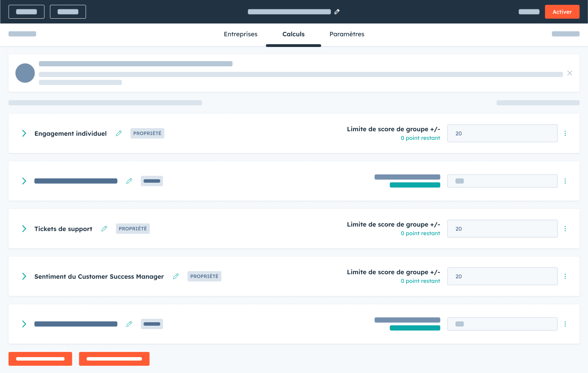Expand the Engagement individuel group
588x373 pixels.
[x=24, y=133]
